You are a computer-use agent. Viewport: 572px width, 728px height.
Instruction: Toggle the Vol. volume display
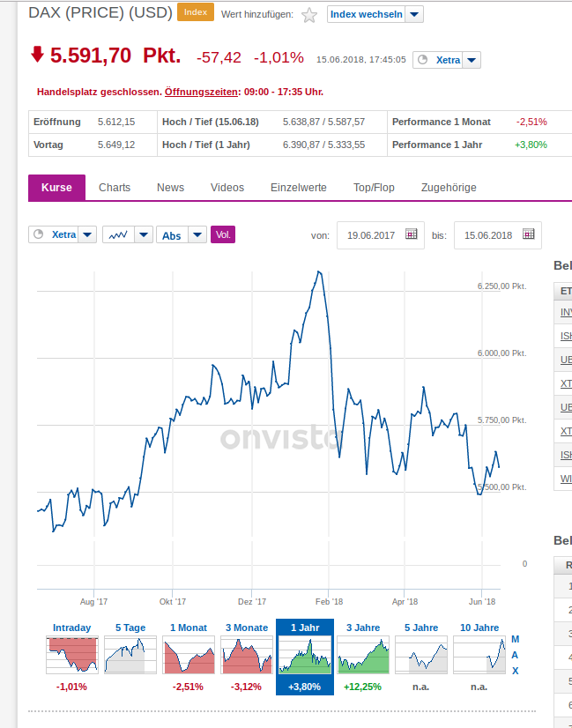(223, 234)
